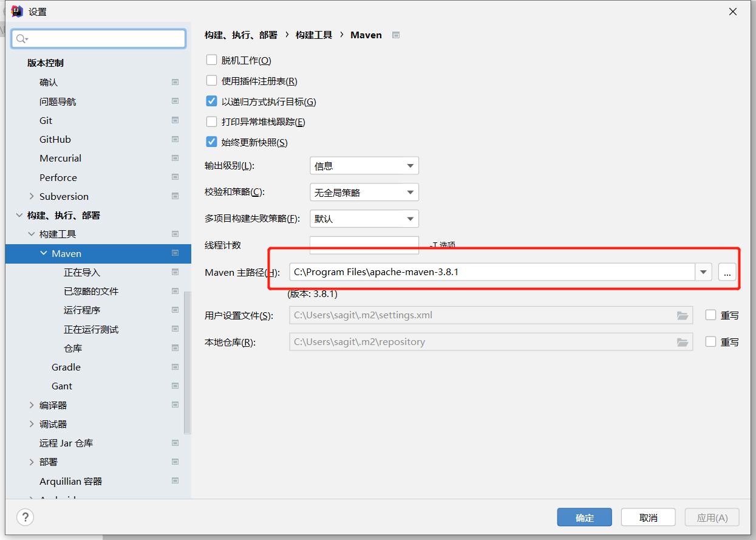The image size is (756, 540).
Task: Collapse 构建、执行、部署 section
Action: pos(19,215)
